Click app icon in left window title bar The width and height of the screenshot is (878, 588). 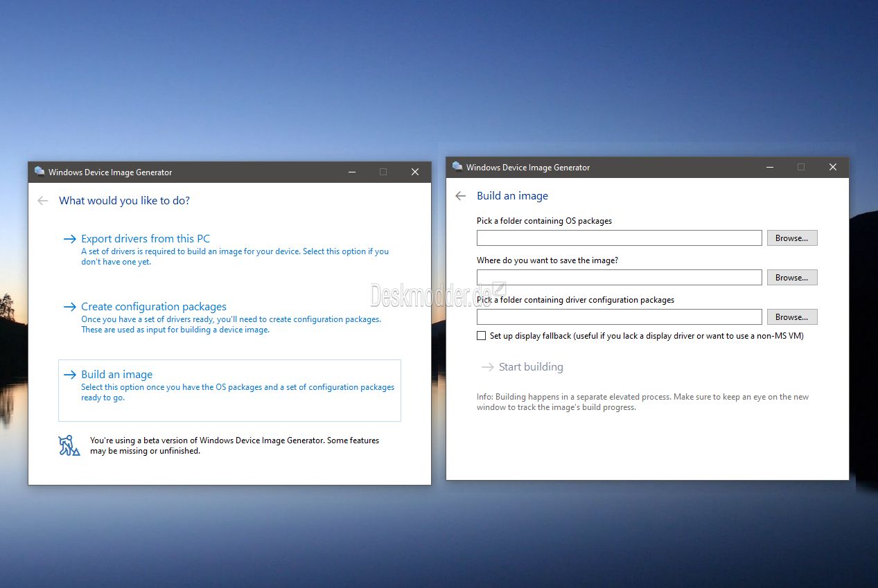[39, 172]
